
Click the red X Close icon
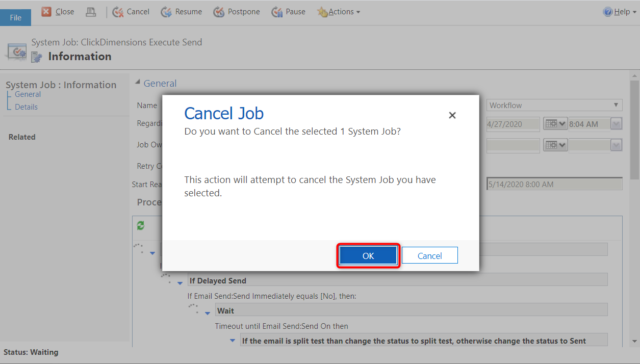coord(45,11)
